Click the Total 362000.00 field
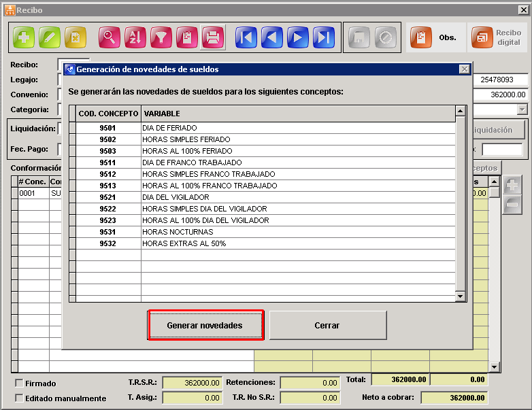Viewport: 532px width, 410px height. (401, 379)
